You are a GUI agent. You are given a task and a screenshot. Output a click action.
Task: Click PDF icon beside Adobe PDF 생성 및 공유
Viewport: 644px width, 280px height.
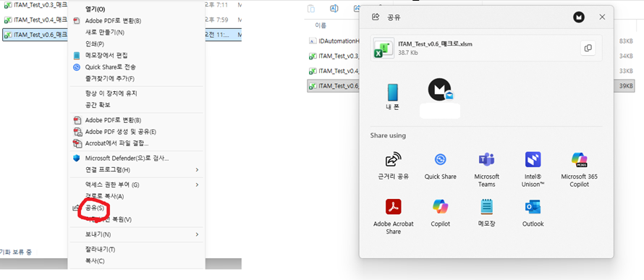77,132
